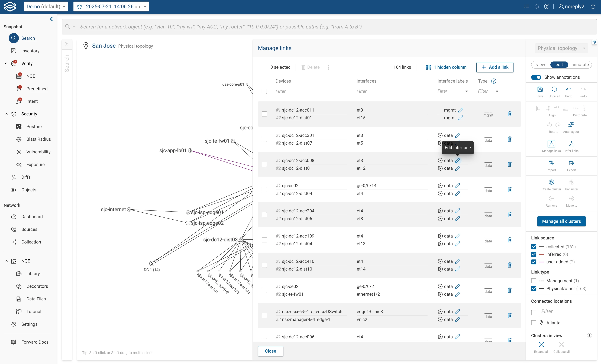601x364 pixels.
Task: Click Expand all clusters icon
Action: tap(541, 345)
